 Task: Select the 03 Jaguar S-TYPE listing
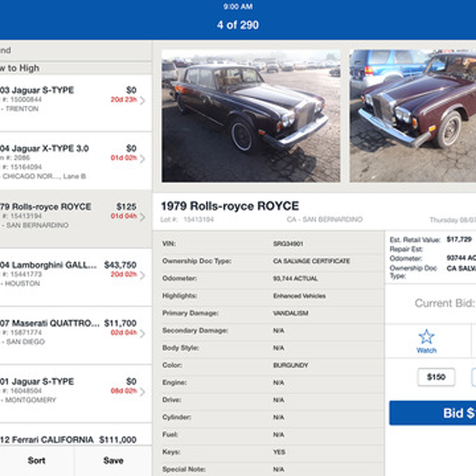76,103
